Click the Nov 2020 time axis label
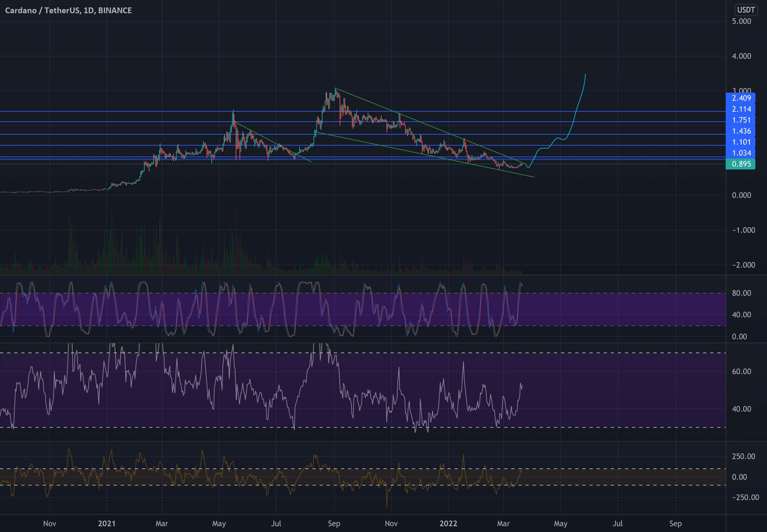This screenshot has height=532, width=767. pyautogui.click(x=50, y=523)
